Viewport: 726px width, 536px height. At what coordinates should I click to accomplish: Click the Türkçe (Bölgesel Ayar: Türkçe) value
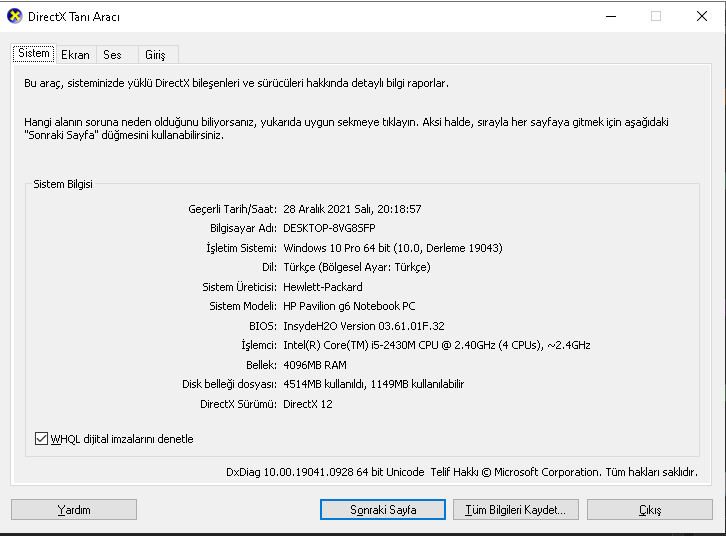357,267
